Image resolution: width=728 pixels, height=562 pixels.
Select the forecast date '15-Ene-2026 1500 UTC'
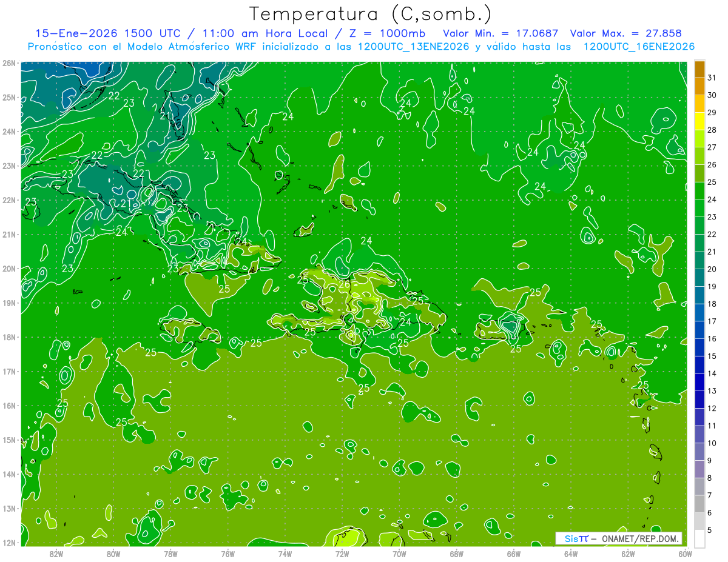pyautogui.click(x=112, y=33)
